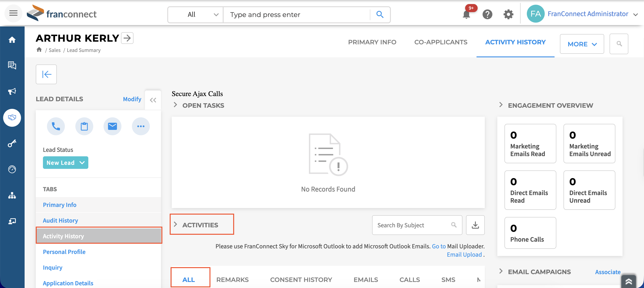Open Primary Info in the Tabs list
This screenshot has height=288, width=644.
click(x=59, y=205)
